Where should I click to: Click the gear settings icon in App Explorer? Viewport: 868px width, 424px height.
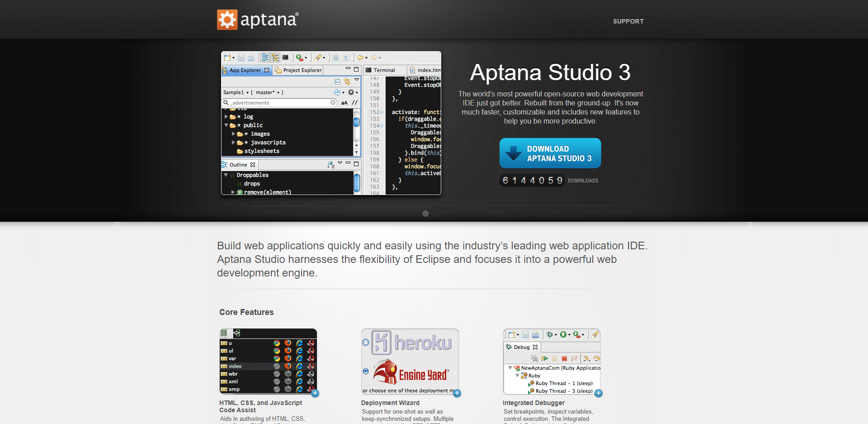point(351,92)
